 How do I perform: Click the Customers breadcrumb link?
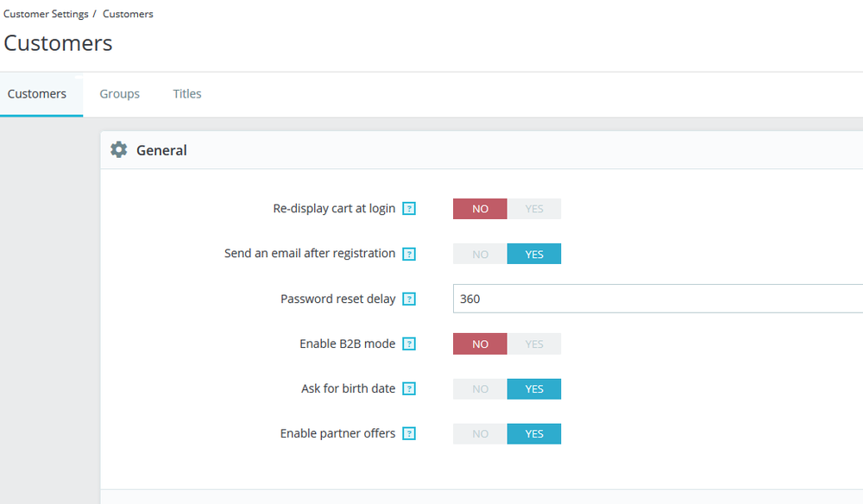point(128,14)
